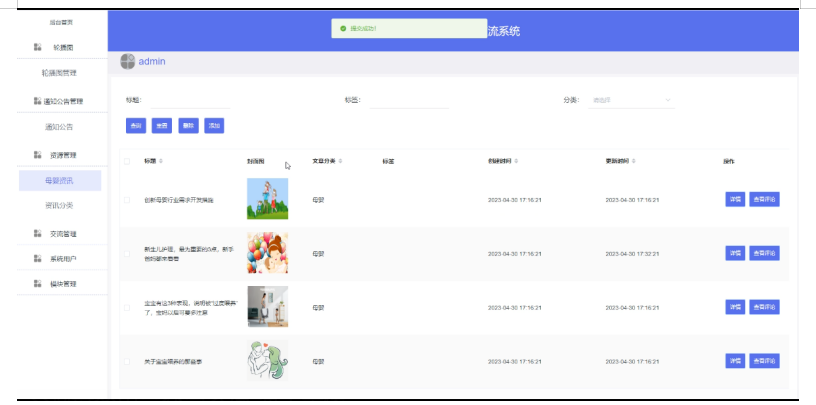Viewport: 816px width, 405px height.
Task: Open 详情 for the 创新母婴行业 row
Action: [x=735, y=199]
